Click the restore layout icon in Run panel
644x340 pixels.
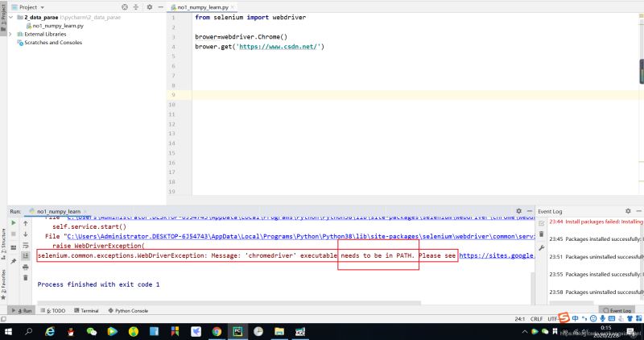pos(14,247)
